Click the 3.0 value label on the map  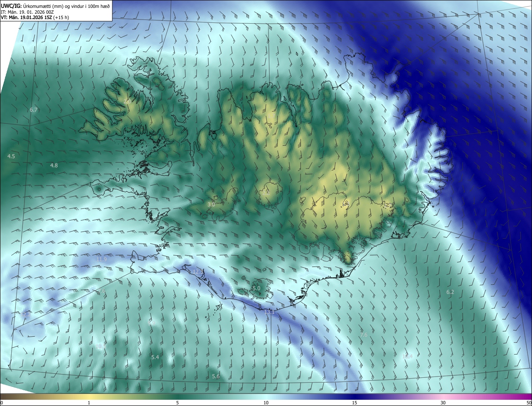coord(211,205)
